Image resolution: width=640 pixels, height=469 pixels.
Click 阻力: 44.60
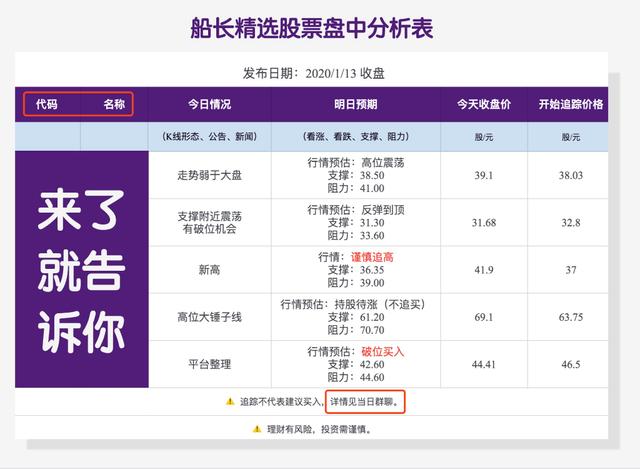[x=356, y=377]
